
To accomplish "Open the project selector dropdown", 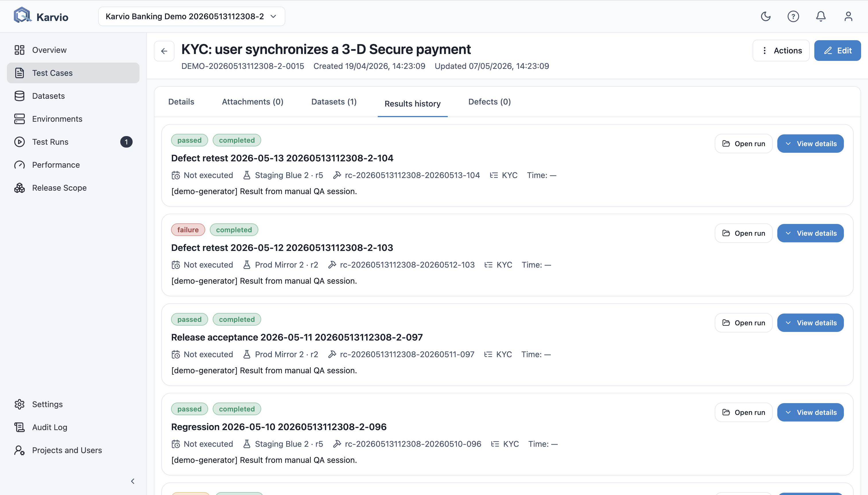I will pos(191,16).
